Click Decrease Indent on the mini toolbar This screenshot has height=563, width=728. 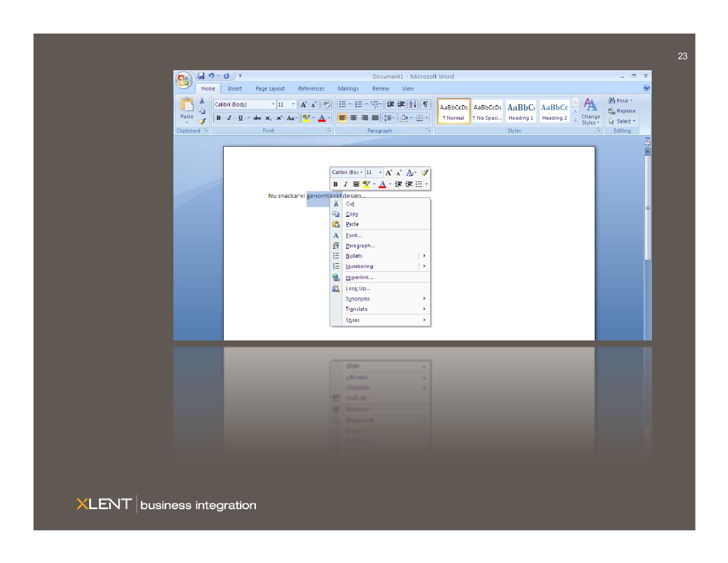point(398,184)
